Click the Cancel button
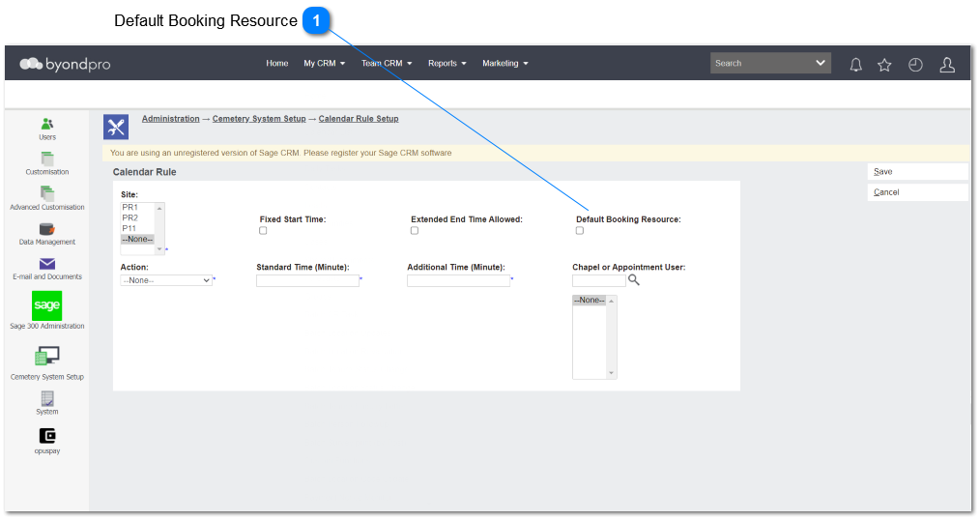This screenshot has width=980, height=520. [917, 192]
